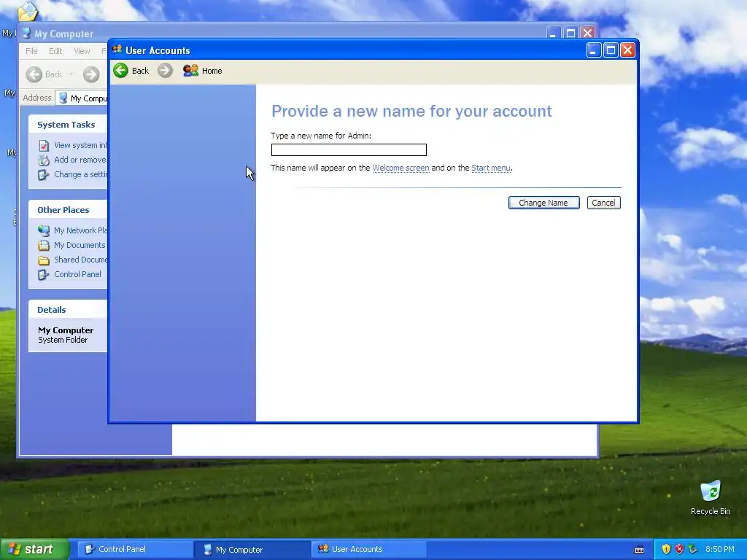Open the Welcome screen help link
Image resolution: width=747 pixels, height=560 pixels.
(400, 168)
